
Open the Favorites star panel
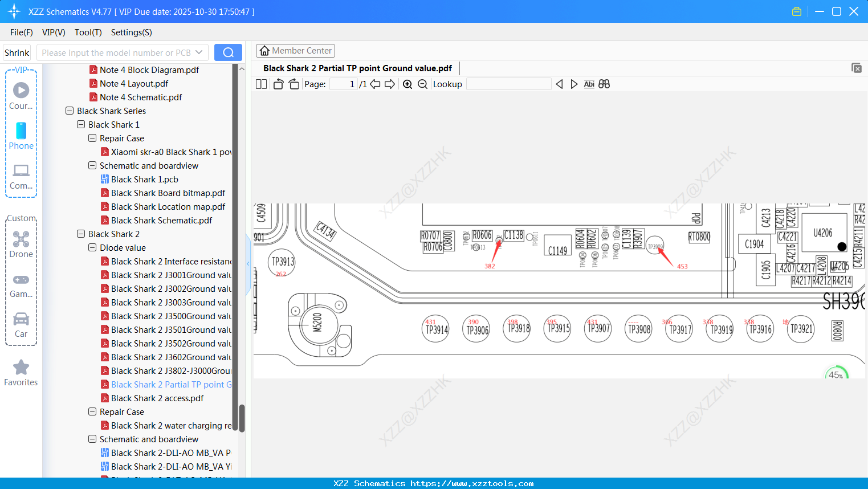click(21, 373)
